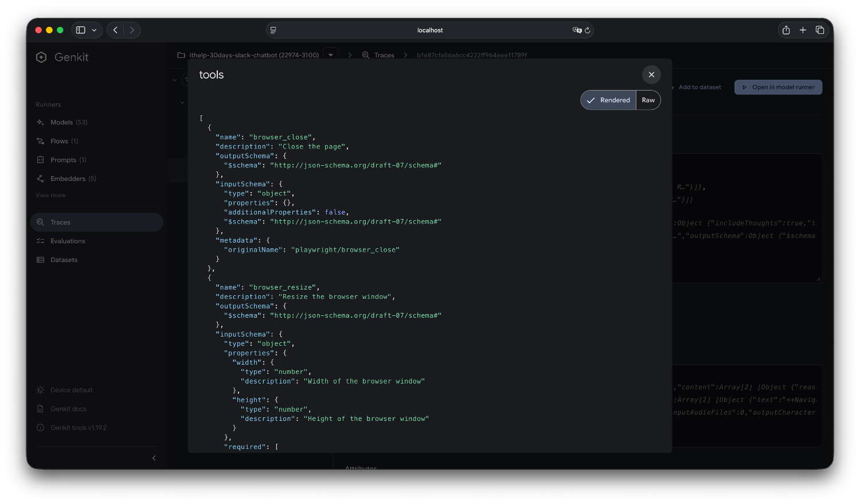Close the tools dialog
This screenshot has width=860, height=504.
651,75
